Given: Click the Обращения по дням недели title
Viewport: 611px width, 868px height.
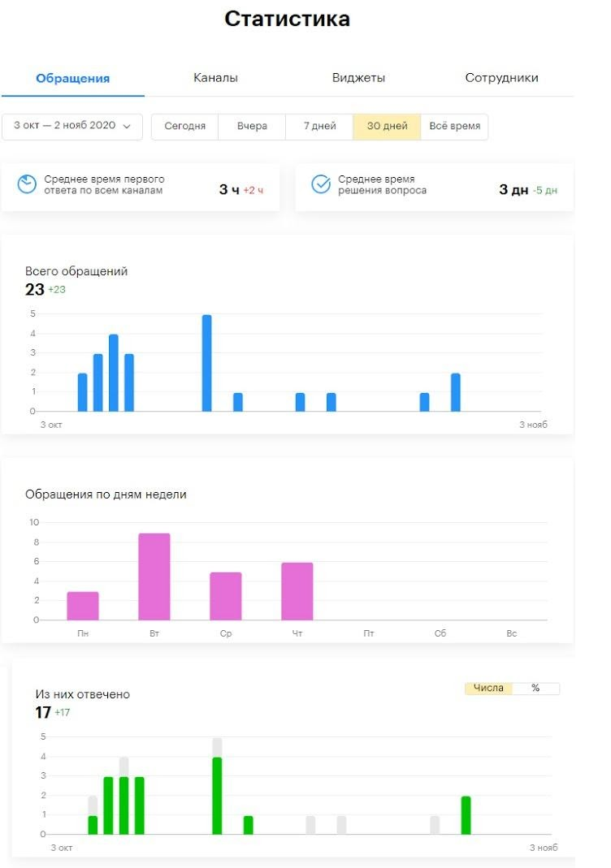Looking at the screenshot, I should pyautogui.click(x=106, y=494).
